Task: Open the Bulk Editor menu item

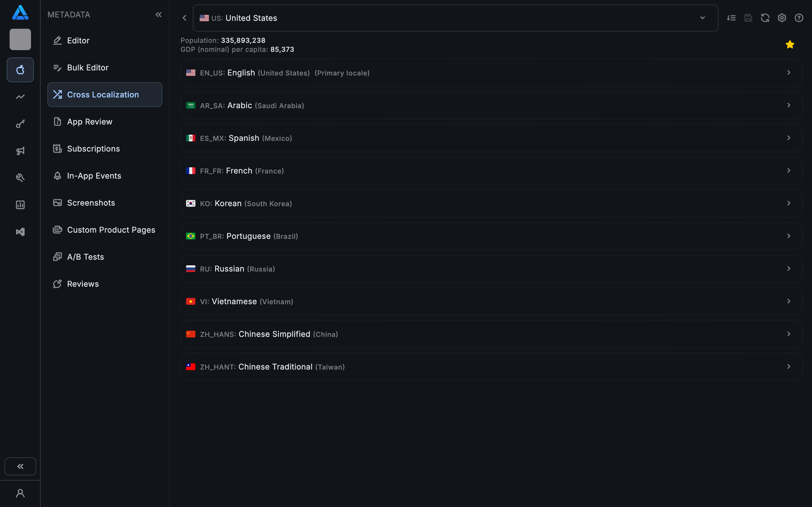Action: click(x=88, y=68)
